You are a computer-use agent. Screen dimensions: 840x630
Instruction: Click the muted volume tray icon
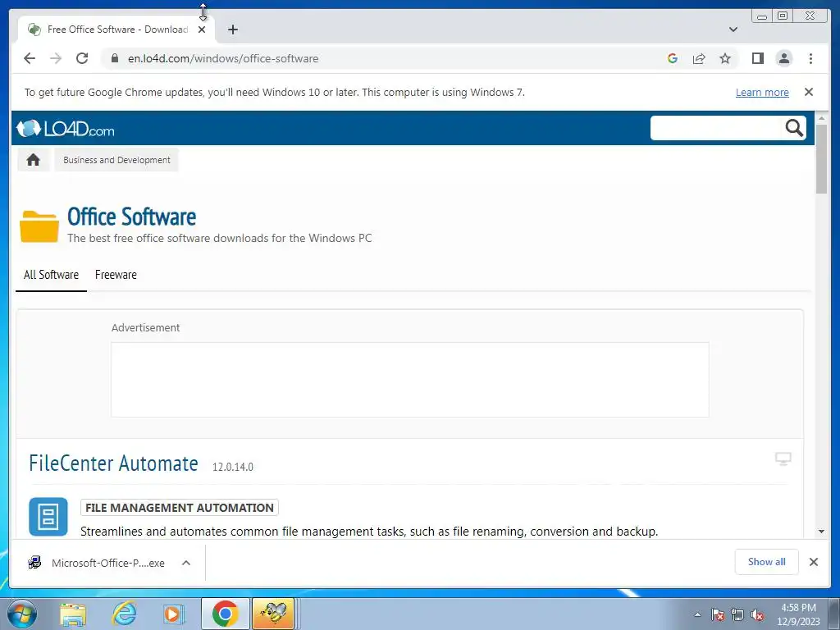click(x=757, y=614)
